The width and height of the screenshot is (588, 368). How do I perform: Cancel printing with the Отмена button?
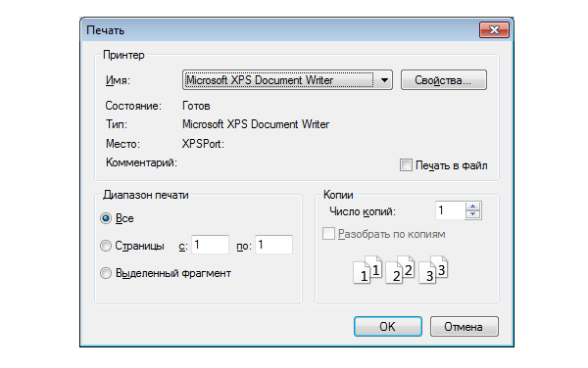465,327
